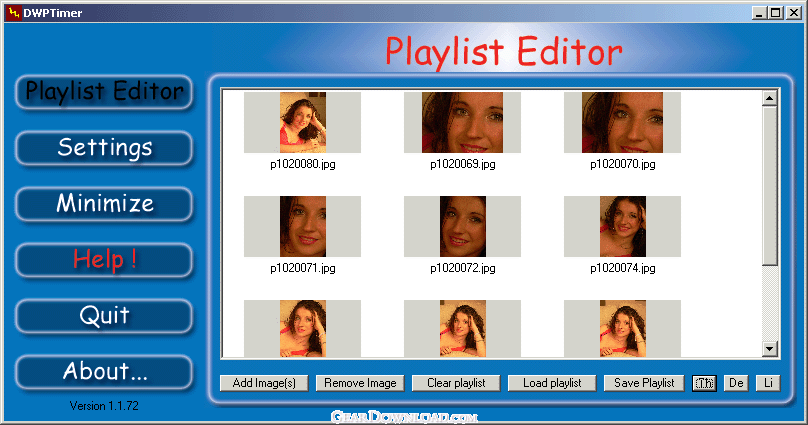
Task: Select thumbnail p1020072.jpg
Action: click(462, 226)
